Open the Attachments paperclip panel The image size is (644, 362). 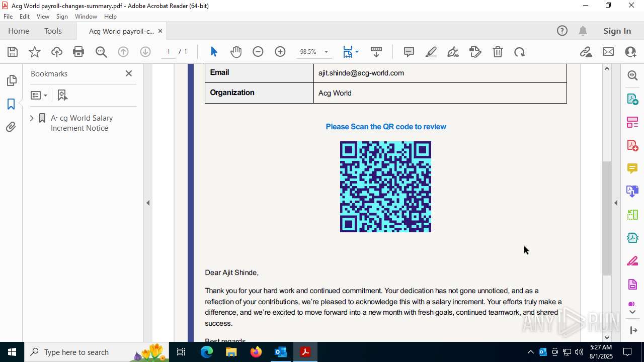(11, 127)
